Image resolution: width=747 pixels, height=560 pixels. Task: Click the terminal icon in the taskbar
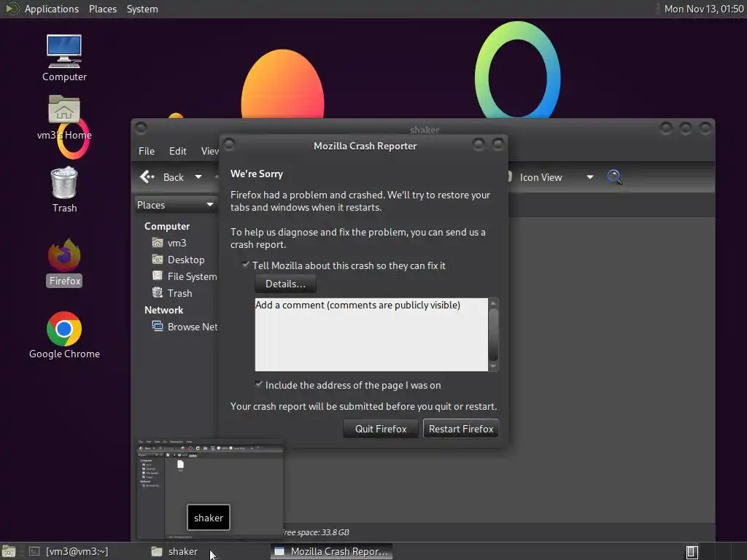tap(34, 551)
